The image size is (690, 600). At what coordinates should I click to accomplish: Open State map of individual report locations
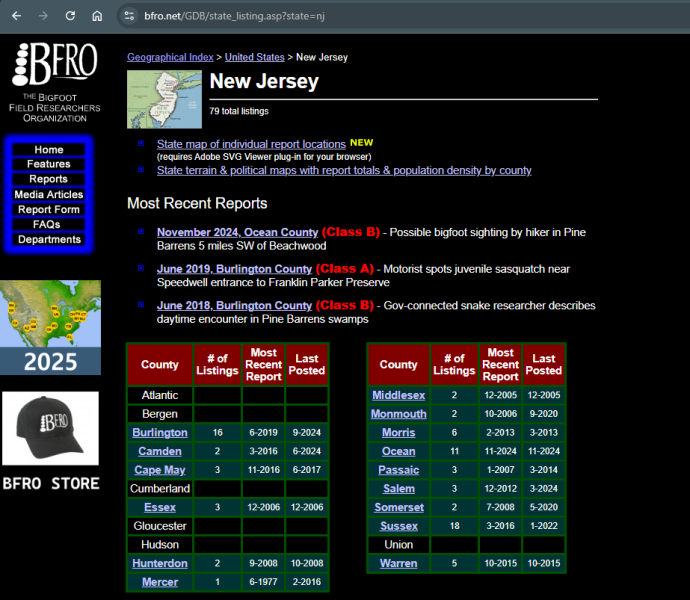tap(251, 144)
